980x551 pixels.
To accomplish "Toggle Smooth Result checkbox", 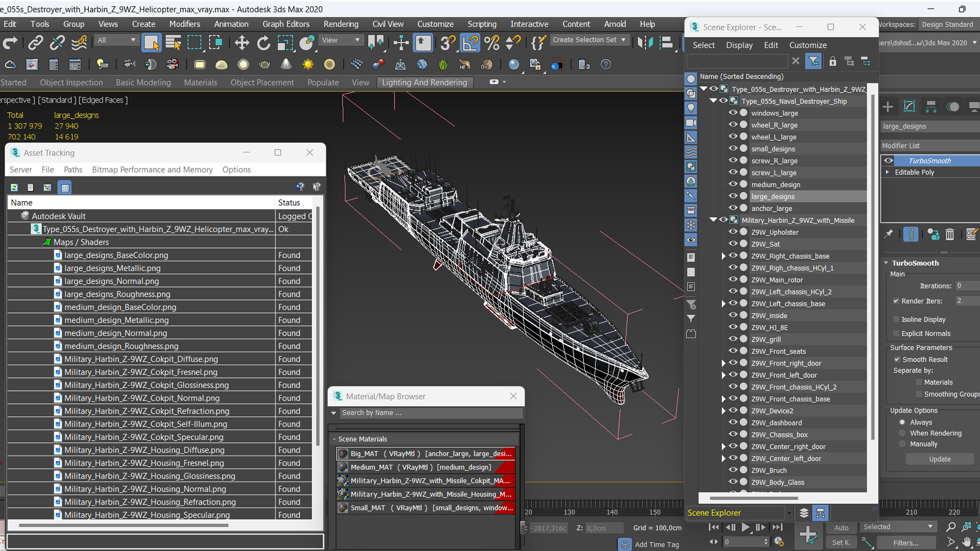I will tap(897, 359).
